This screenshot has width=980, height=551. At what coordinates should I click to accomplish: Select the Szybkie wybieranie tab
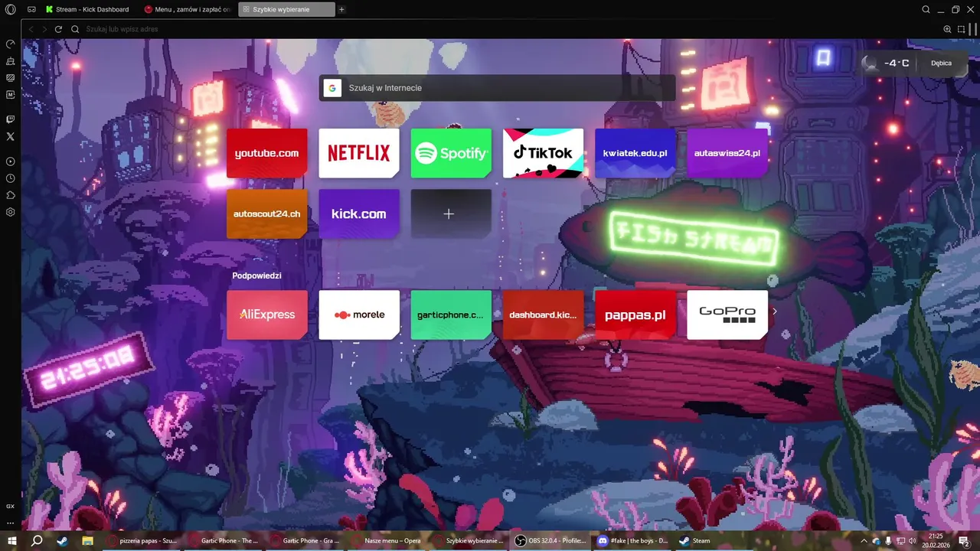(x=286, y=9)
